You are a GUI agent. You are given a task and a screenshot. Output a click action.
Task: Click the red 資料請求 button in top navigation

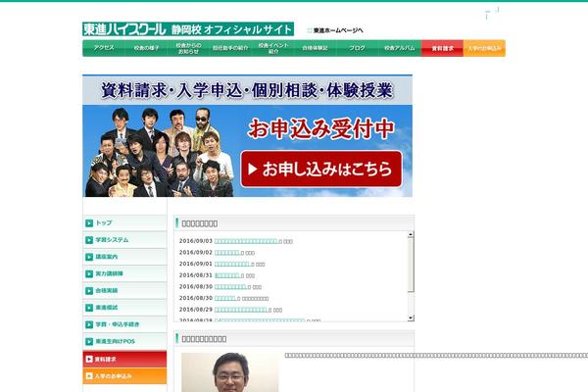pos(442,48)
